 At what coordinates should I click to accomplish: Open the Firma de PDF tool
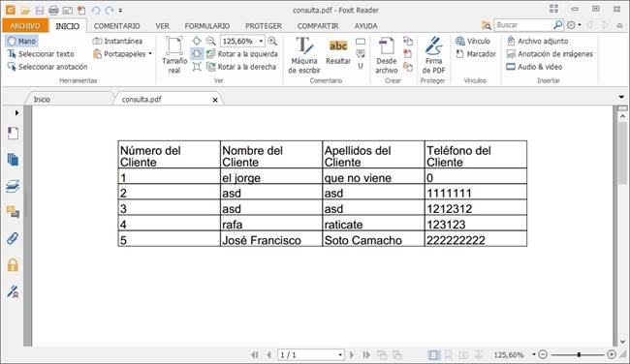pos(433,55)
